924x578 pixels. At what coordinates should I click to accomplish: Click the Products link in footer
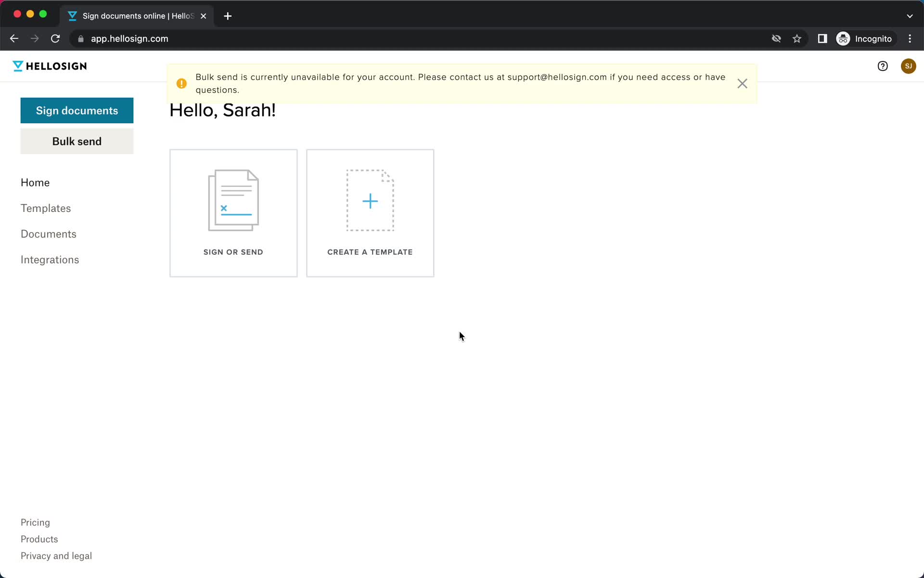tap(39, 539)
